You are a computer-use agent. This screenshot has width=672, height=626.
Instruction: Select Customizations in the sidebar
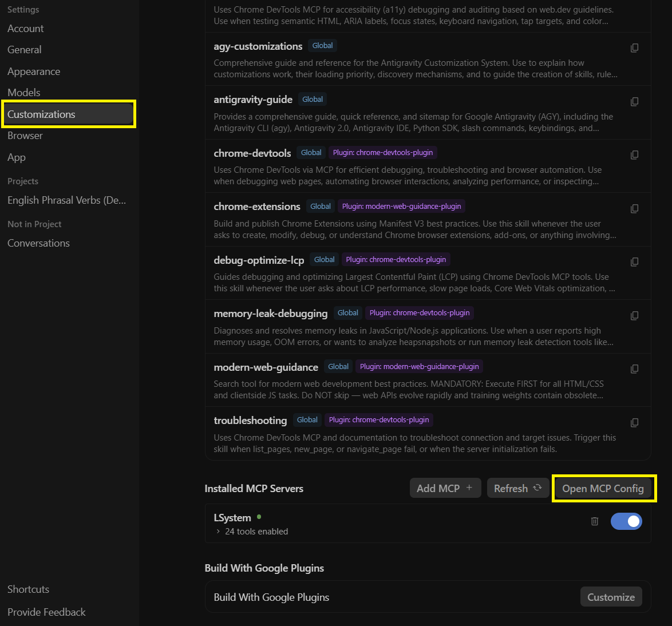[x=69, y=114]
